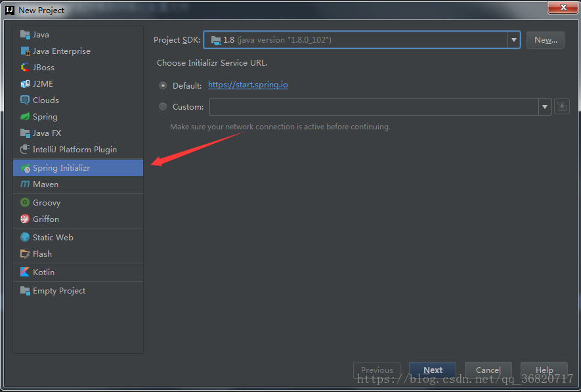Click the icon button beside the Custom field
The image size is (581, 392).
(x=562, y=107)
